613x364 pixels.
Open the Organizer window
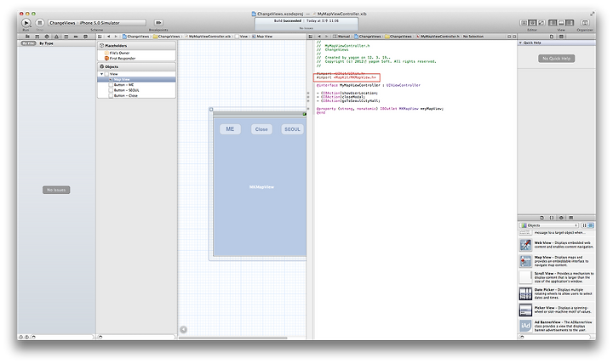585,23
